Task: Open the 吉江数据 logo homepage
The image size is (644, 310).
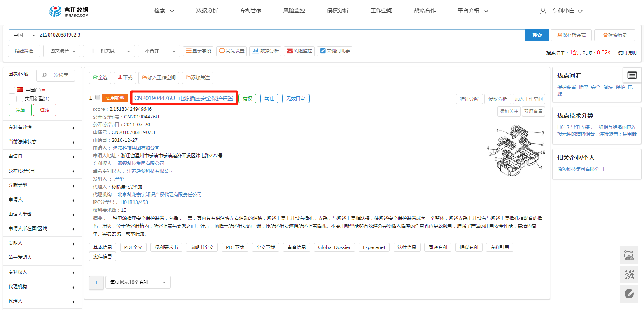Action: [69, 11]
